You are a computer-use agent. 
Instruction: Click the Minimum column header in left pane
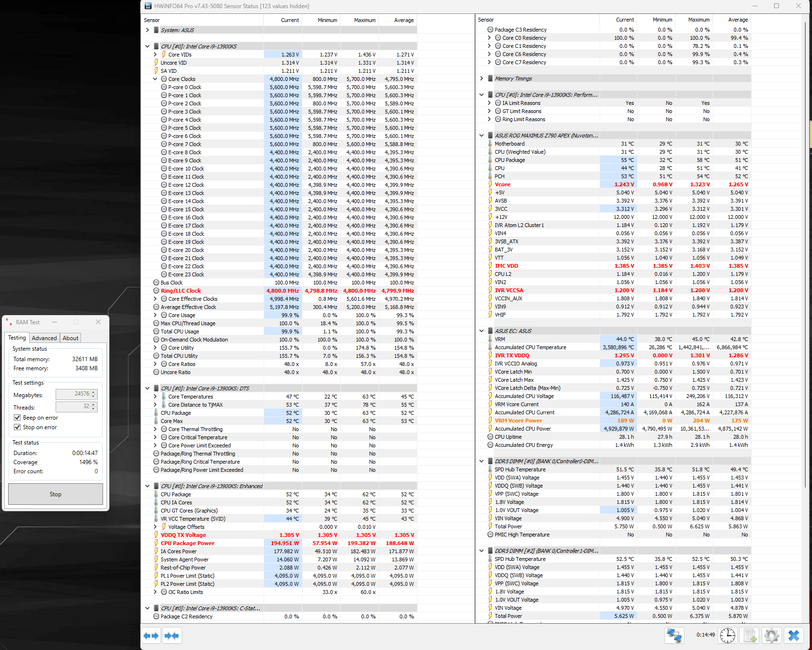tap(321, 20)
